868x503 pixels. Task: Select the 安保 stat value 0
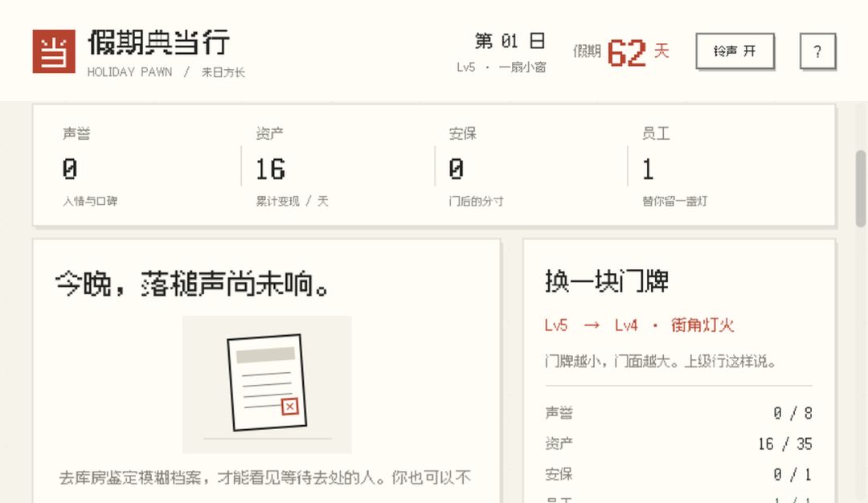coord(457,170)
